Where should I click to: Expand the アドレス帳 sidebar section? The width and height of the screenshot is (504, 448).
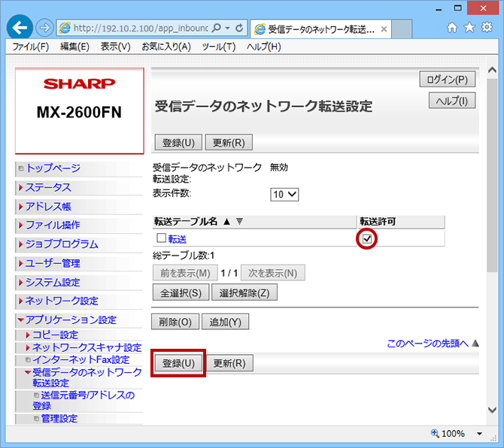coord(48,206)
